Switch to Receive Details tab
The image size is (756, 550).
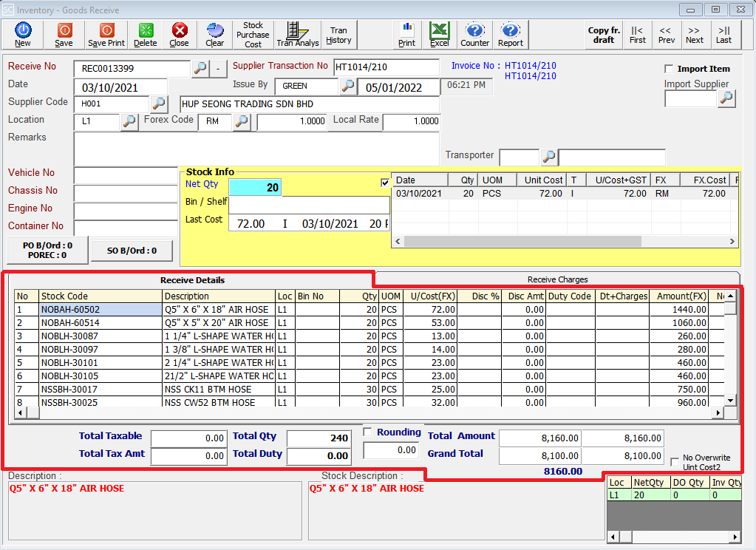click(x=192, y=280)
